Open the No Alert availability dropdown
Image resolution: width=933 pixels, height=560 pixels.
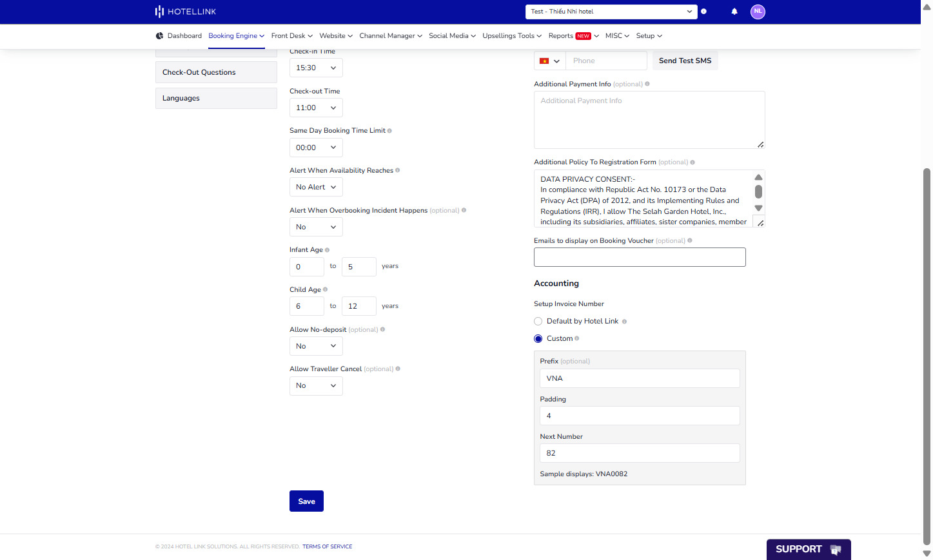316,187
